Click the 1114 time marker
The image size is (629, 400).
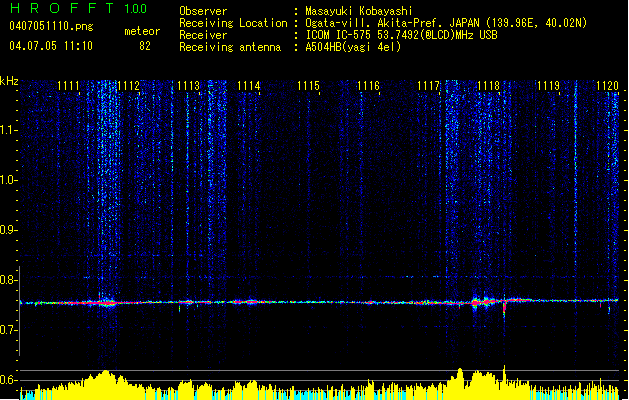coord(249,86)
